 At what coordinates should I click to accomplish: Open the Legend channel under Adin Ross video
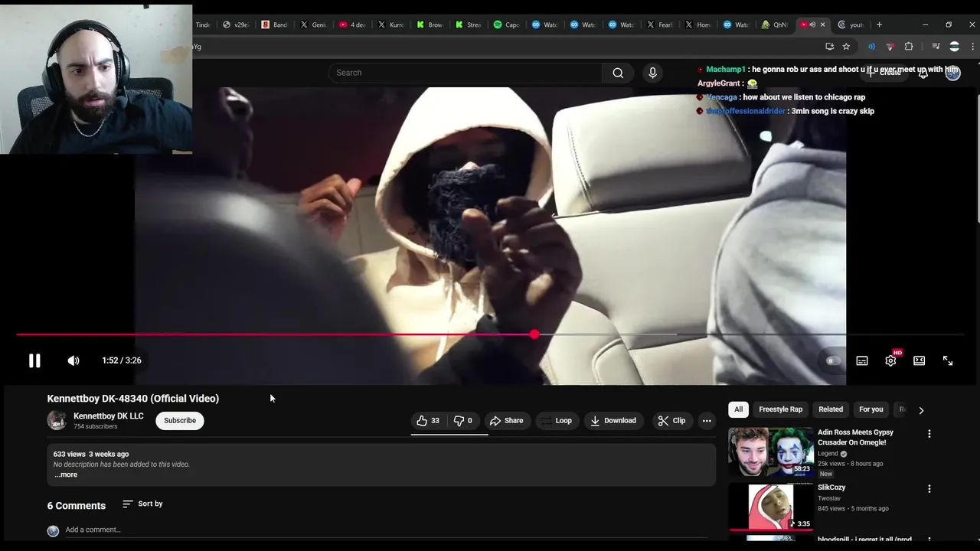828,453
